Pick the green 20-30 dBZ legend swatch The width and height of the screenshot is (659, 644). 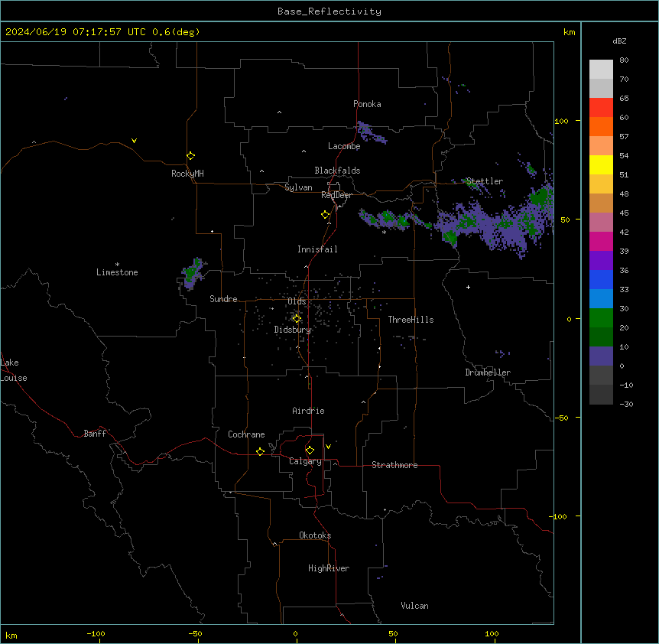tap(601, 318)
